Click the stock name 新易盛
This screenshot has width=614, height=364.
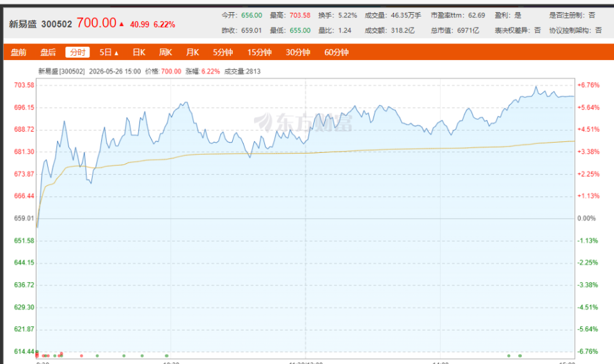pyautogui.click(x=23, y=24)
